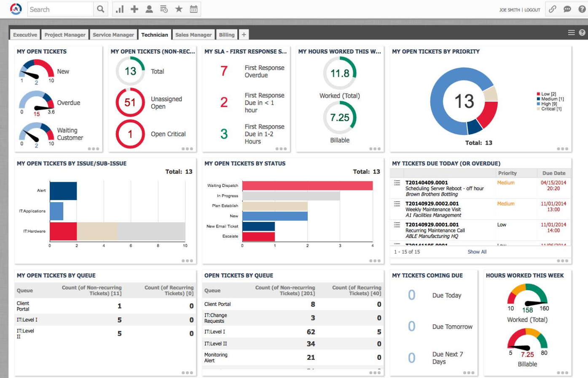The width and height of the screenshot is (588, 378).
Task: Open the dashboards bar chart icon
Action: pos(120,9)
